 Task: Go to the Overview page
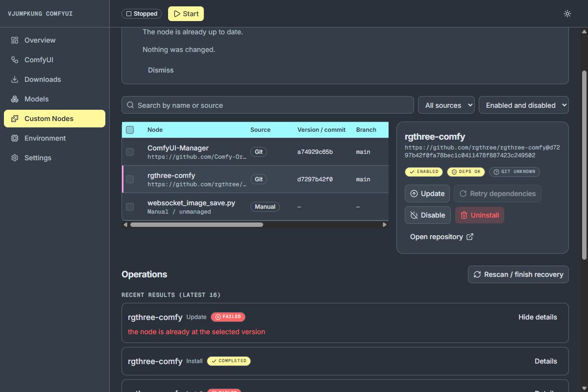coord(54,40)
